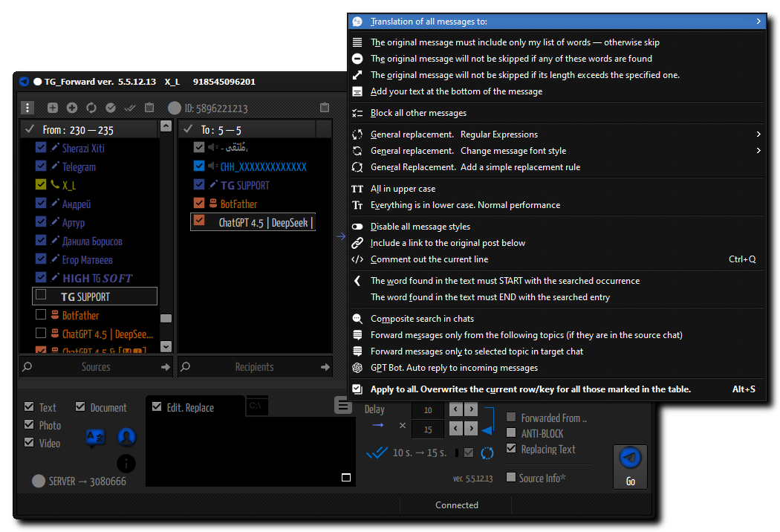Expand Change message font style submenu

[556, 151]
